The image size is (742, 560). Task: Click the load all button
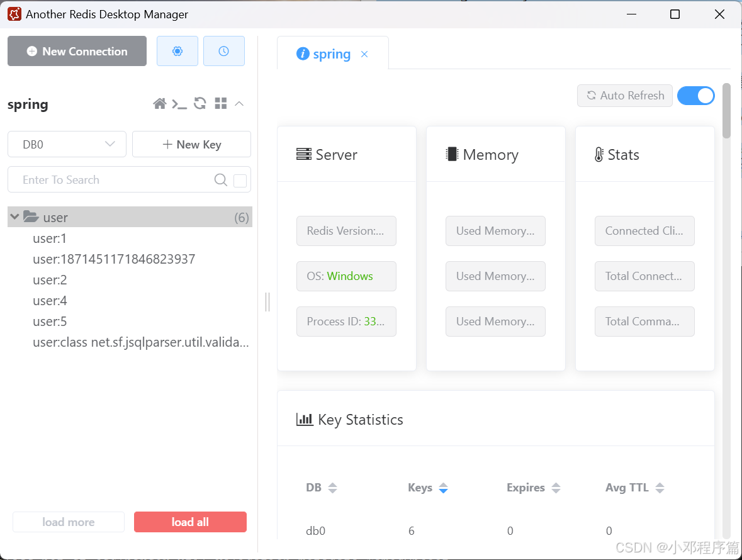pyautogui.click(x=190, y=522)
